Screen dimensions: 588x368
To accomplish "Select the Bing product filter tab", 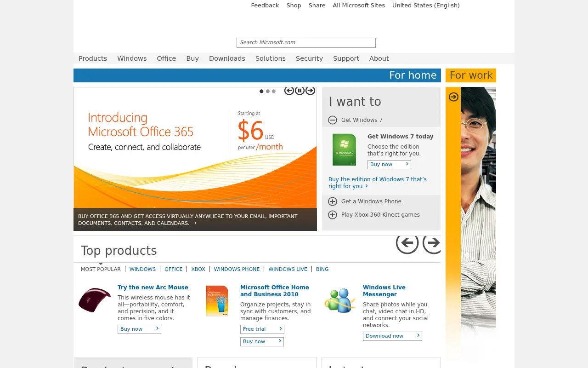I will coord(322,270).
